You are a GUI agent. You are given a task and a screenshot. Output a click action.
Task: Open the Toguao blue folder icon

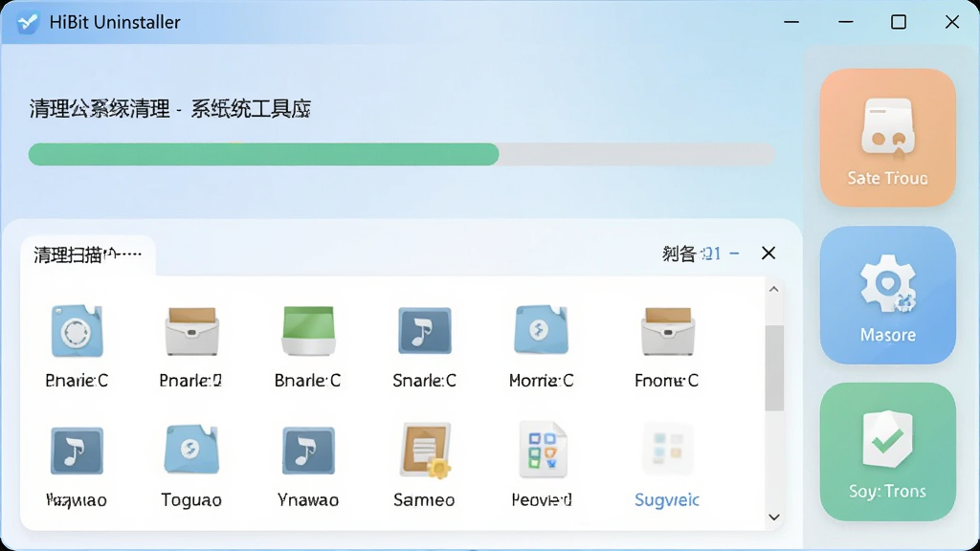(191, 450)
